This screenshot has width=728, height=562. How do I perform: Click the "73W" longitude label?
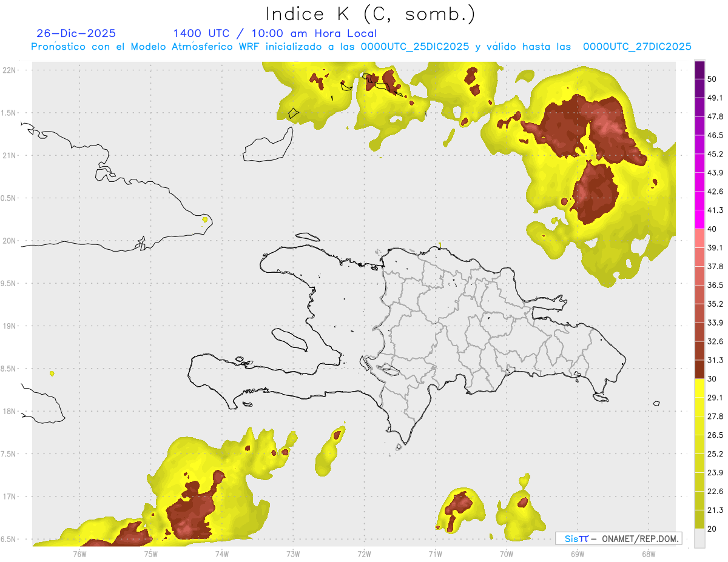point(293,554)
